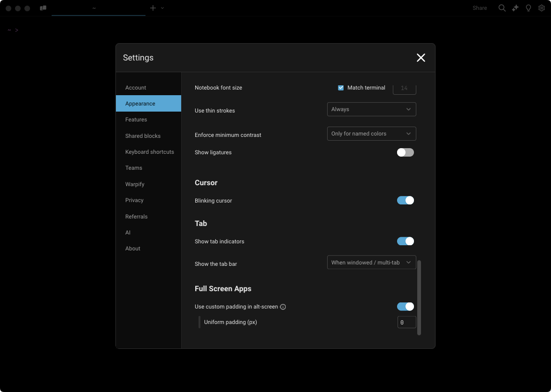Open Warp AI with the sparkles icon
This screenshot has height=392, width=551.
(x=515, y=8)
